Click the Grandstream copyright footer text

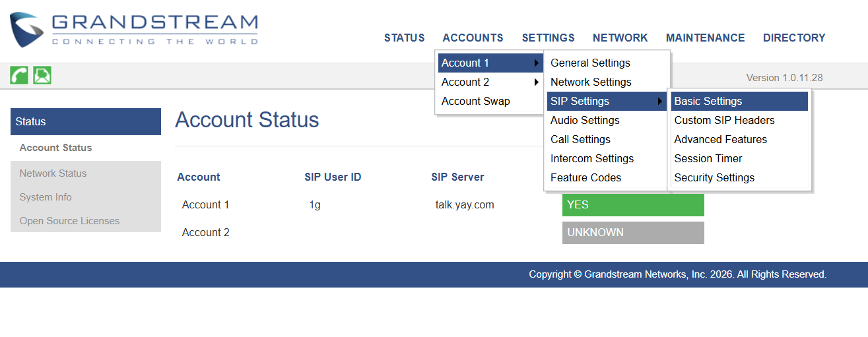[677, 274]
